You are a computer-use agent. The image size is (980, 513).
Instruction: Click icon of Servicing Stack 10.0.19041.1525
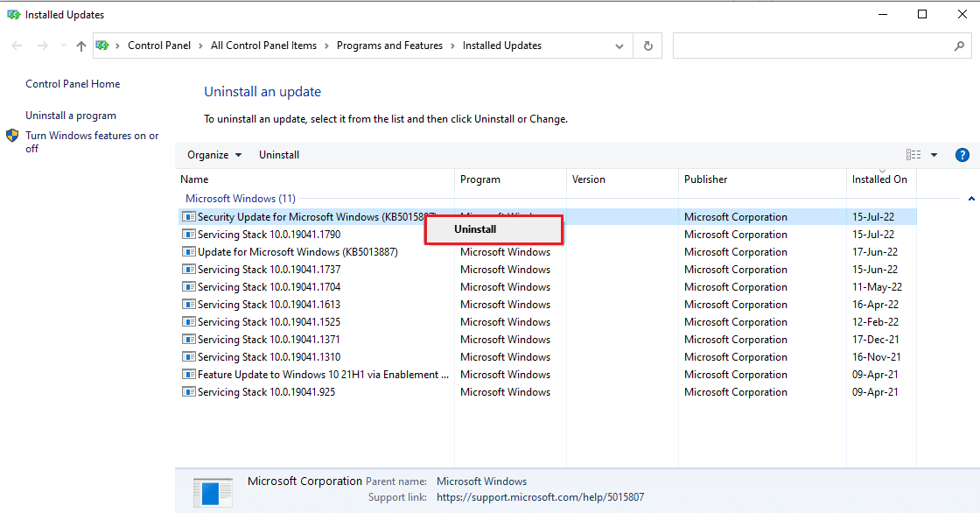pyautogui.click(x=188, y=322)
